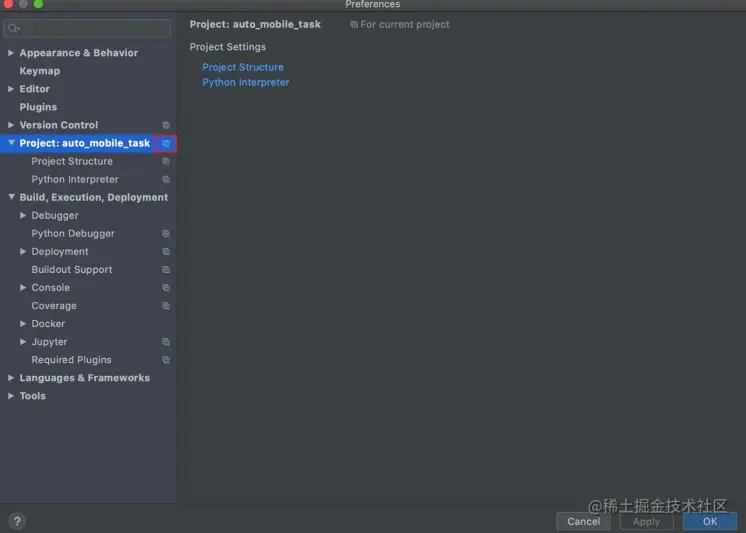Image resolution: width=746 pixels, height=533 pixels.
Task: Focus the settings search field
Action: 88,29
